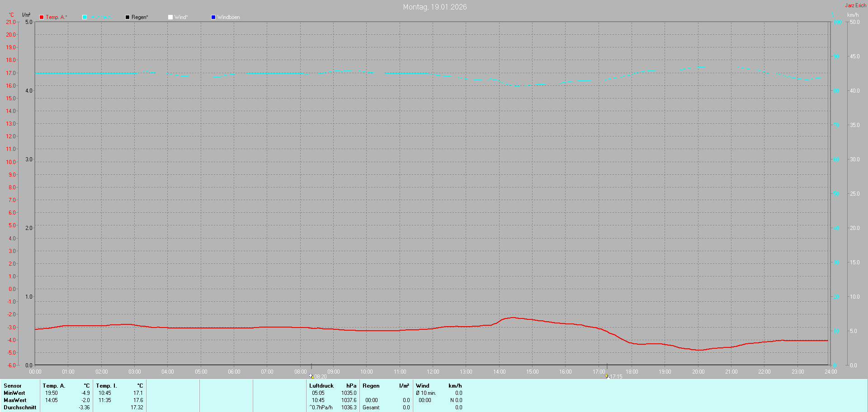Click the average outdoor temperature -3.36
This screenshot has height=412, width=868.
(x=84, y=407)
